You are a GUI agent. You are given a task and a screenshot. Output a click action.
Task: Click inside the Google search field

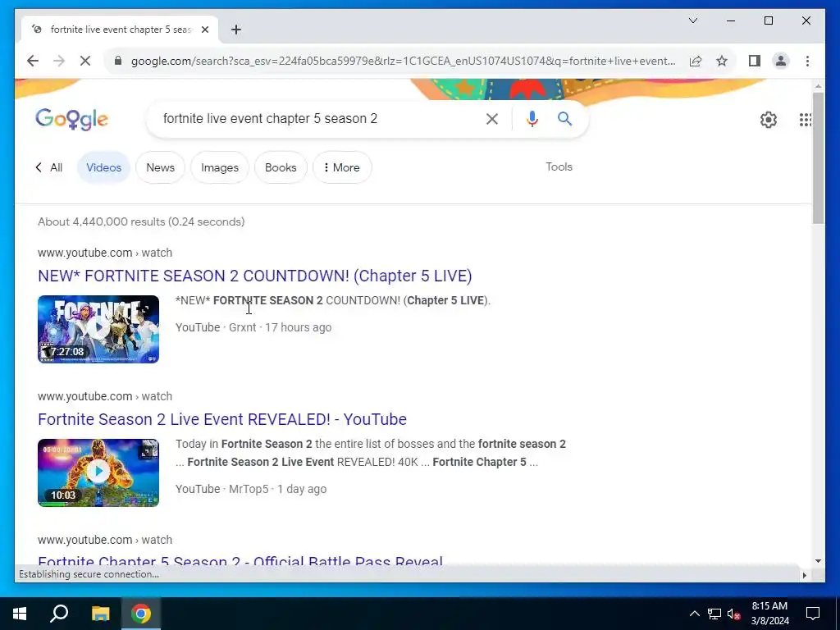tap(316, 119)
